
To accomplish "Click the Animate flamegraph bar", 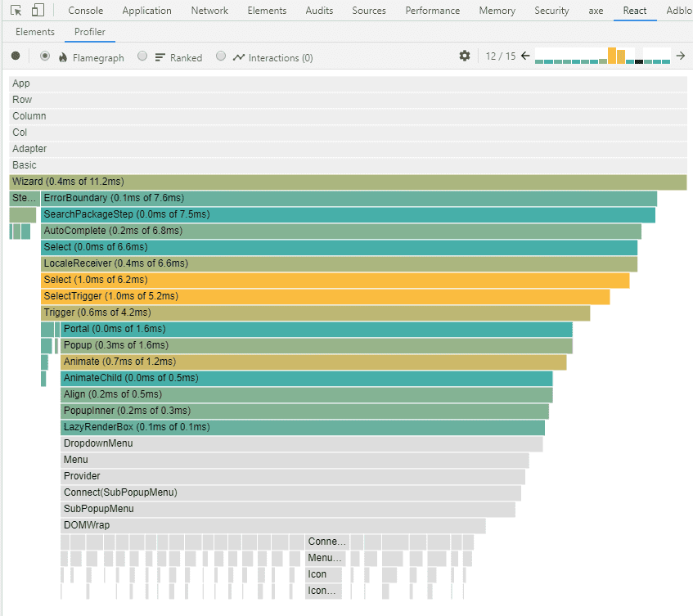I will [313, 362].
